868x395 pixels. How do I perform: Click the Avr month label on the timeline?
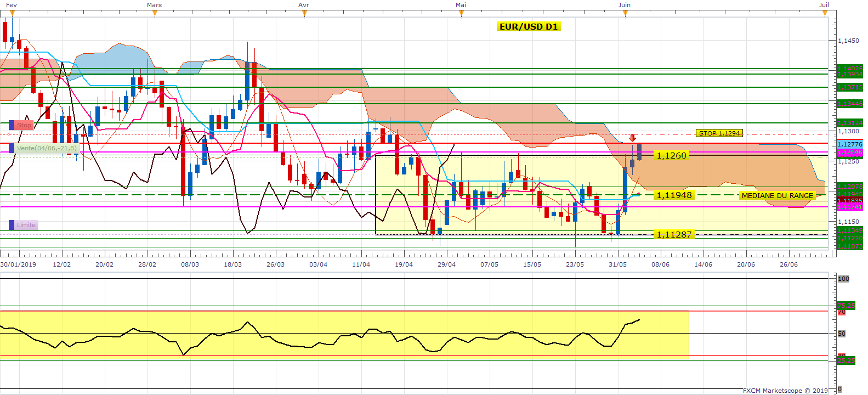(304, 5)
